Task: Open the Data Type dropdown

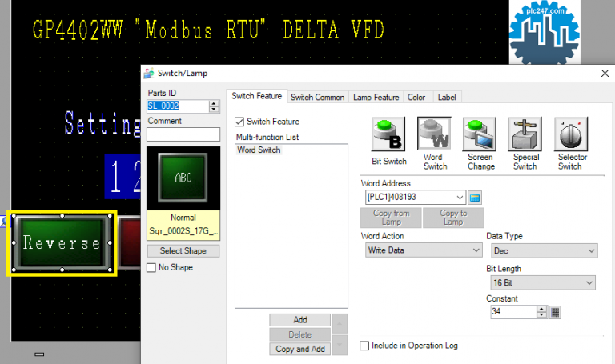Action: click(592, 250)
